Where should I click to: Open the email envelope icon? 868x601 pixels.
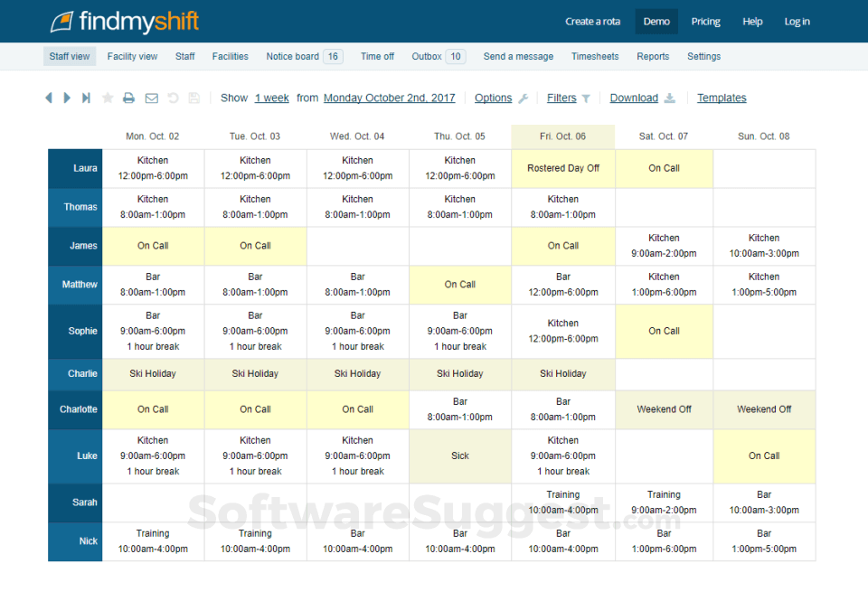click(152, 98)
